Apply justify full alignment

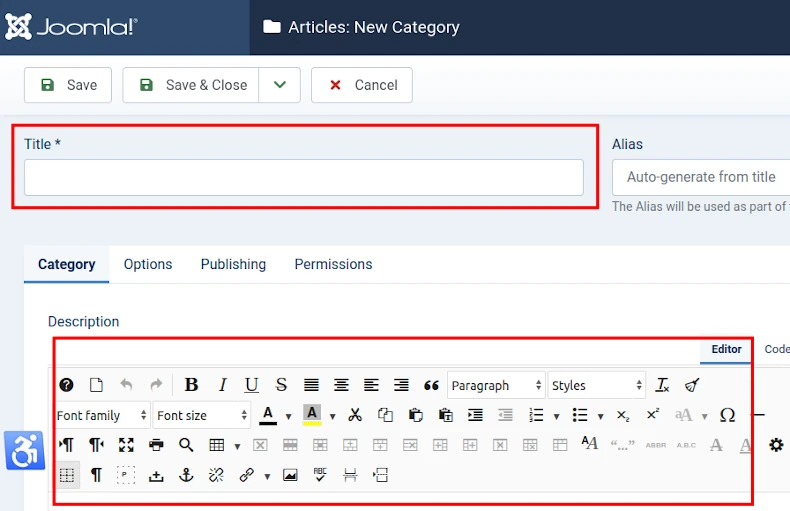click(311, 386)
